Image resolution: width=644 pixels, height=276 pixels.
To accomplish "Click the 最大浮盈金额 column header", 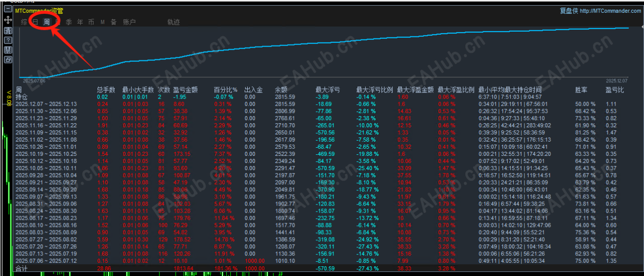I will [x=416, y=90].
